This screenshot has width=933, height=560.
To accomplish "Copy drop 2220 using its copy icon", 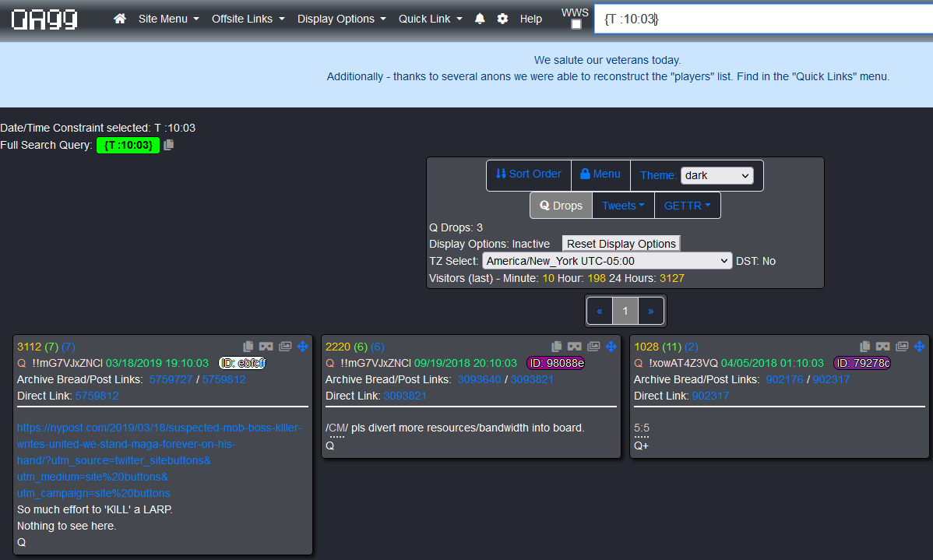I will click(x=556, y=347).
